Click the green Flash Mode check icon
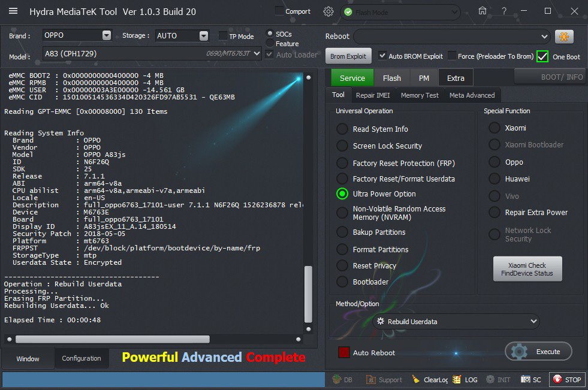Screen dimensions: 588x390 348,13
